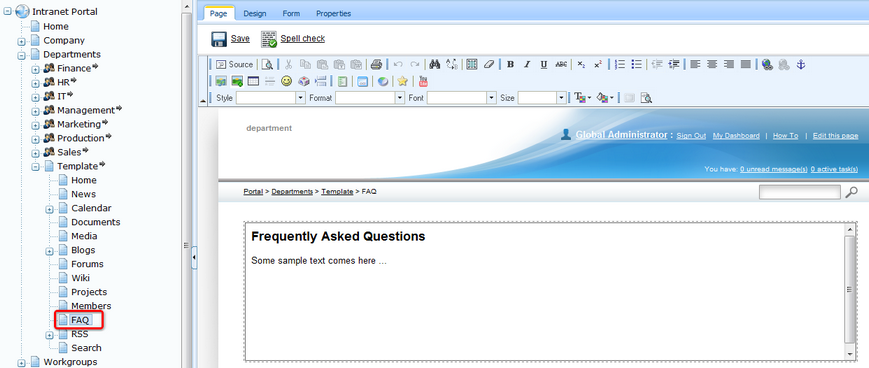Expand the Finance department node
This screenshot has height=368, width=869.
pos(35,69)
